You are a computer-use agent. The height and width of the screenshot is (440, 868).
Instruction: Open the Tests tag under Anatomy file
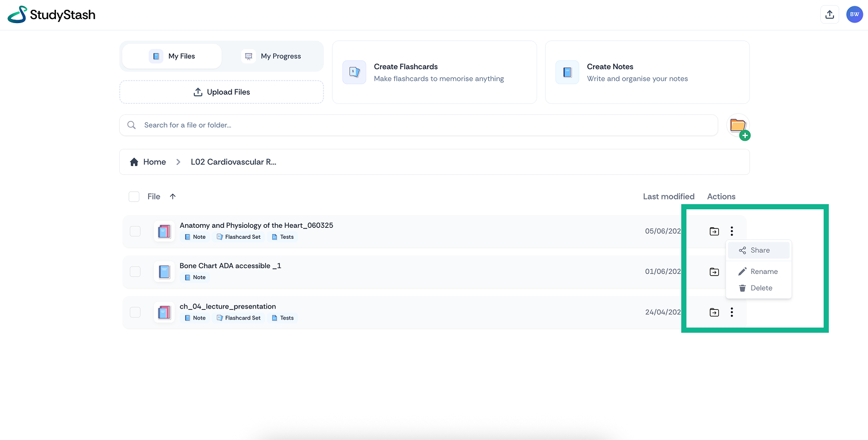point(282,237)
